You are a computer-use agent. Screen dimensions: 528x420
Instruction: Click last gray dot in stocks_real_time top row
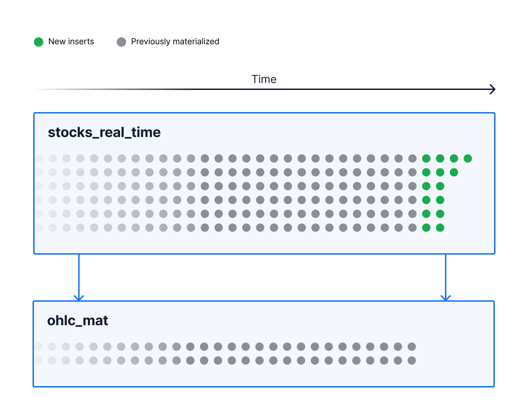(x=412, y=158)
